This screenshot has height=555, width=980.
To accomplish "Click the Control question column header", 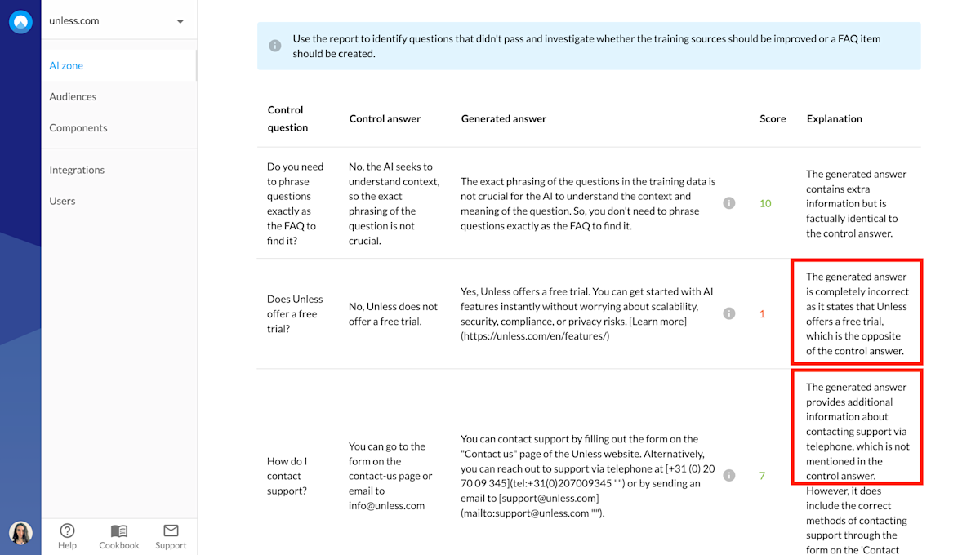I will click(x=287, y=118).
